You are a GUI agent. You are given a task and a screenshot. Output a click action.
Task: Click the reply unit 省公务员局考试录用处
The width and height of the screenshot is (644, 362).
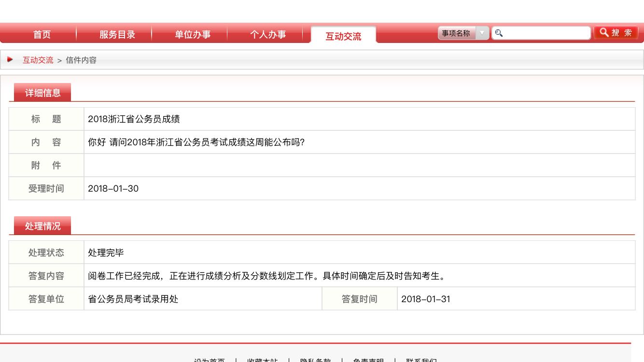click(133, 299)
